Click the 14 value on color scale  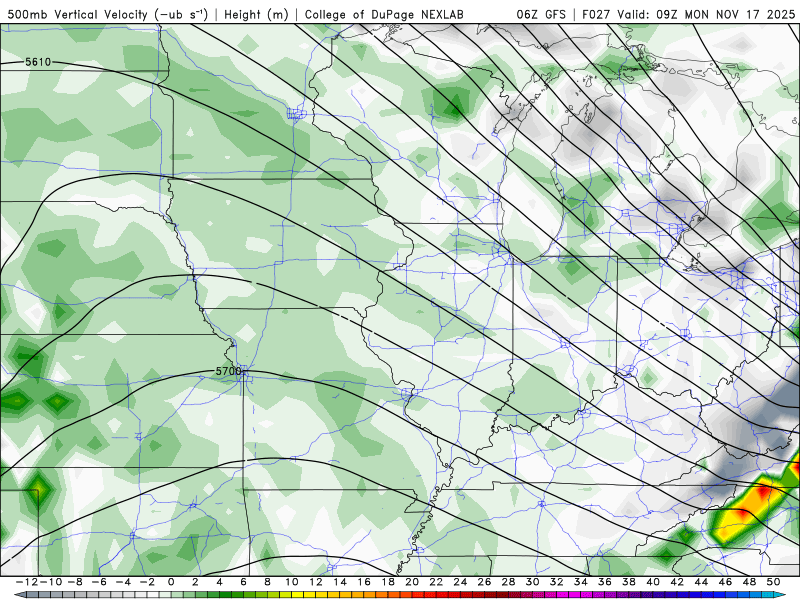tap(340, 582)
